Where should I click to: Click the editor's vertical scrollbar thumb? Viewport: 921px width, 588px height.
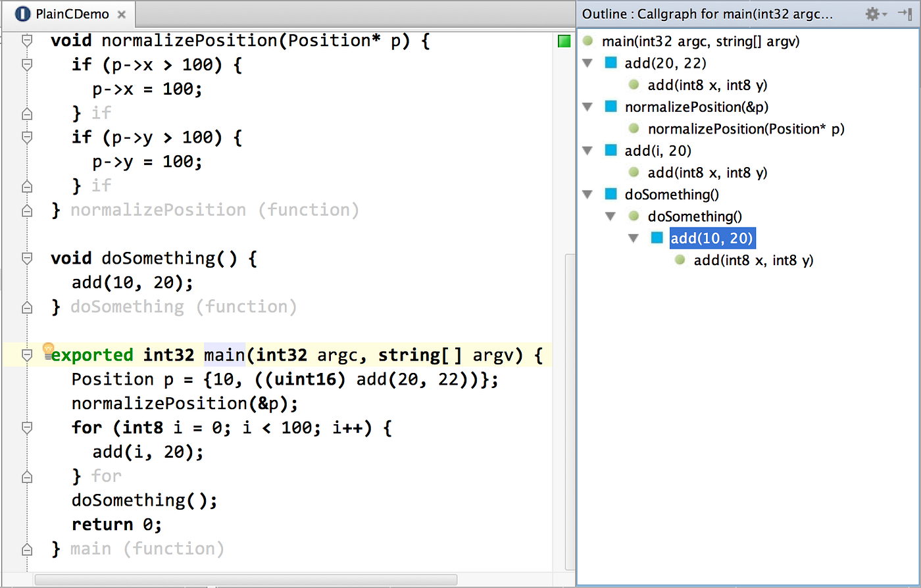(570, 411)
